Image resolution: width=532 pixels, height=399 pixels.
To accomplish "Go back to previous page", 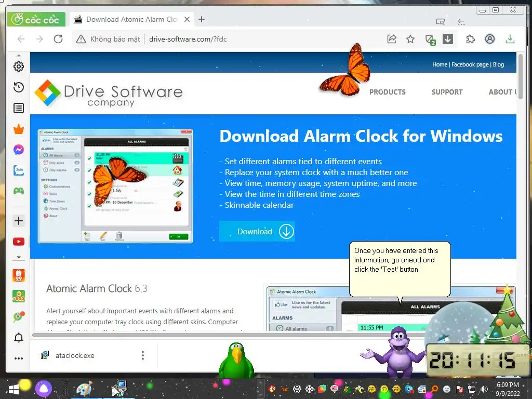I will 21,39.
